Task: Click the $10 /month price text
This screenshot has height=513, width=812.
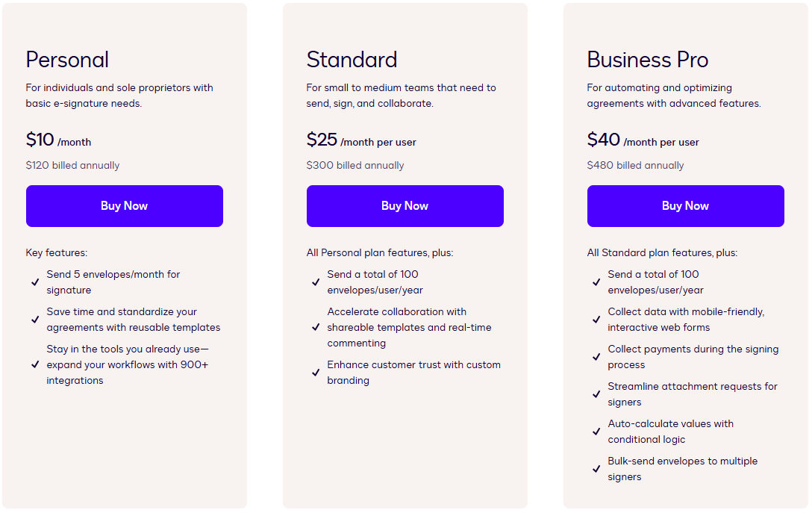Action: pyautogui.click(x=58, y=140)
